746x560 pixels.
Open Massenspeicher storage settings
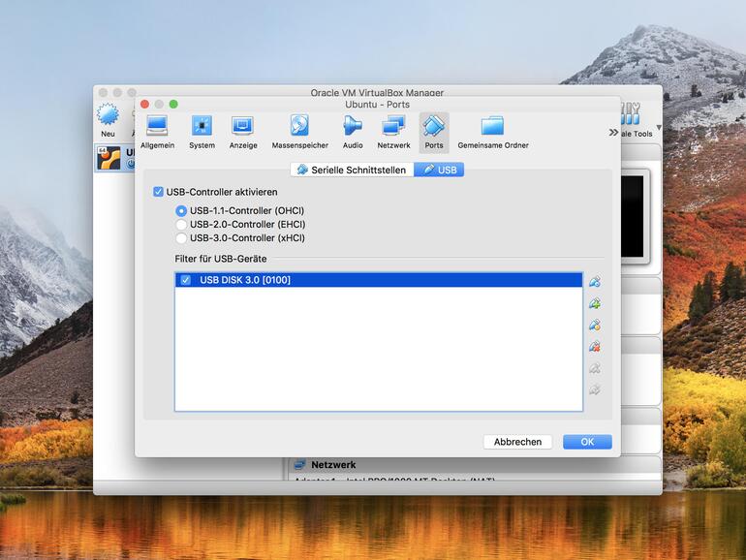[299, 132]
